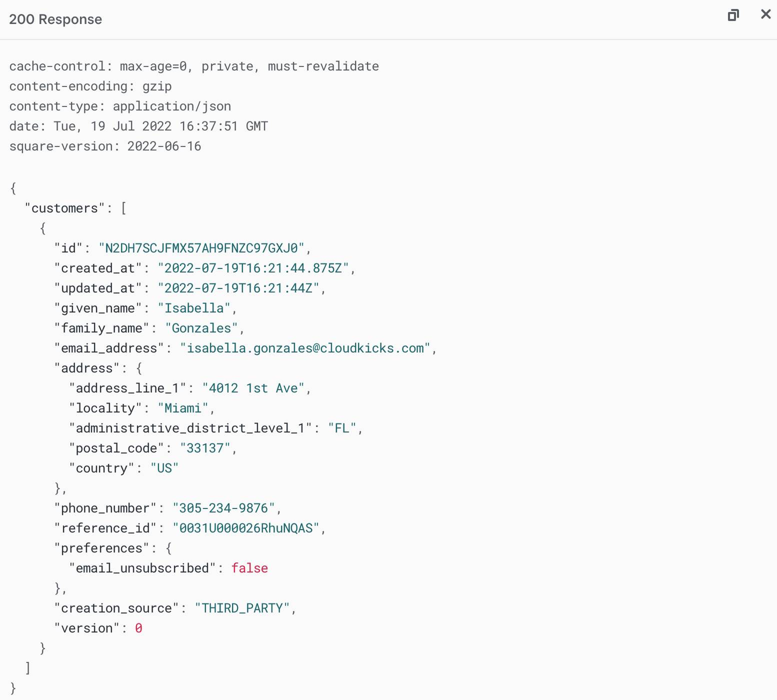Click the family_name value "Gonzales"
This screenshot has width=777, height=700.
pyautogui.click(x=201, y=328)
